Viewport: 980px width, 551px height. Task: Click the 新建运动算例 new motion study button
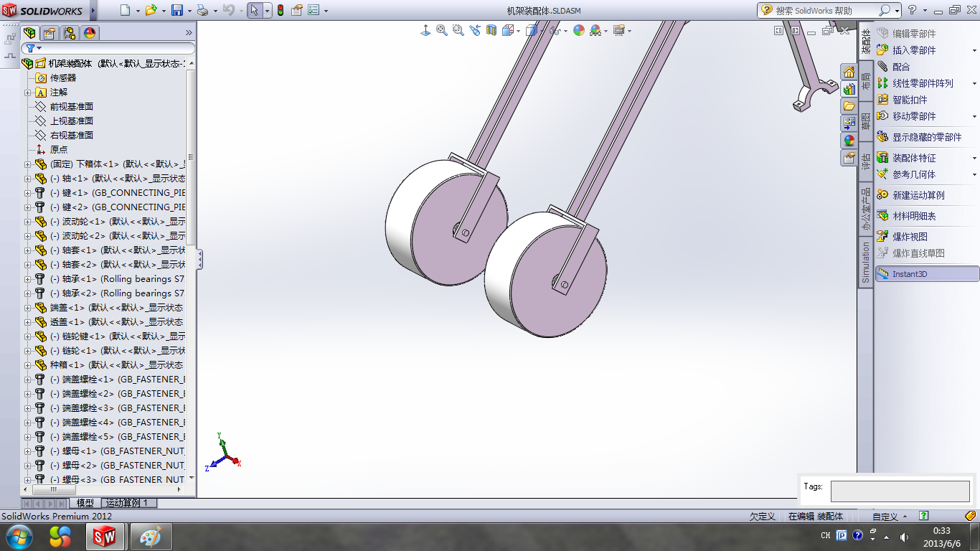click(x=911, y=195)
